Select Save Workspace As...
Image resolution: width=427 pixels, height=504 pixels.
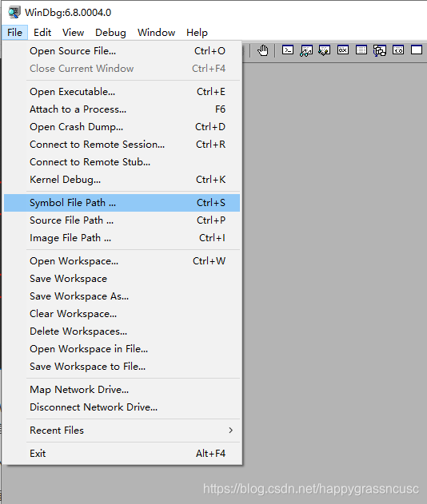(x=122, y=296)
